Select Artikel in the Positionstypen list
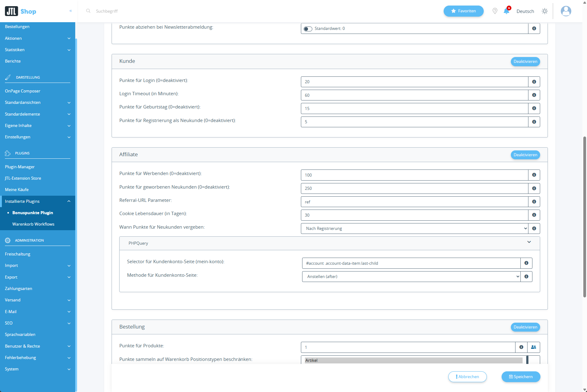Screen dimensions: 587x392 (413, 360)
